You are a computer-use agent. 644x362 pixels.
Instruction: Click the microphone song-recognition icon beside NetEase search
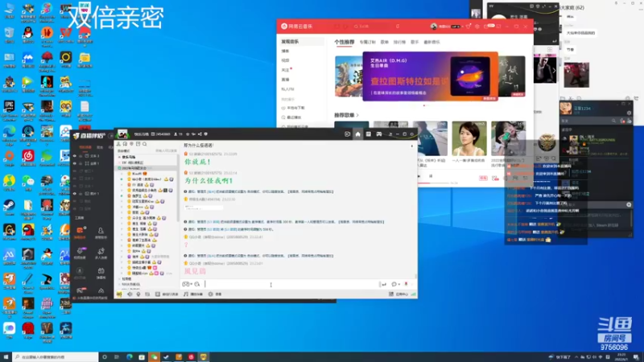398,27
